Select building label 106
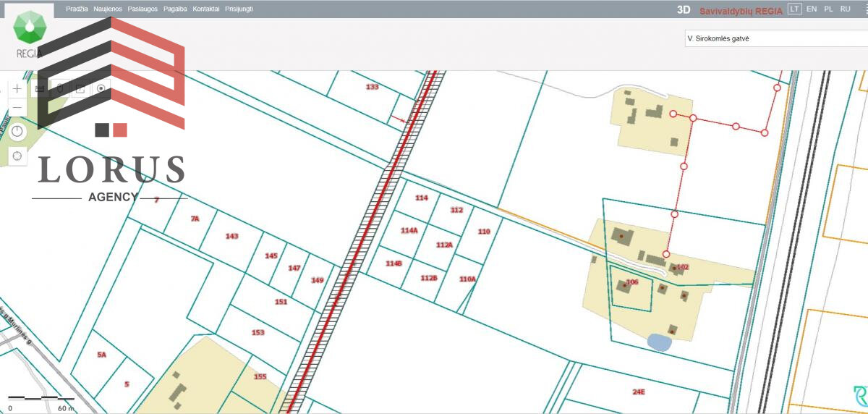 pos(632,282)
